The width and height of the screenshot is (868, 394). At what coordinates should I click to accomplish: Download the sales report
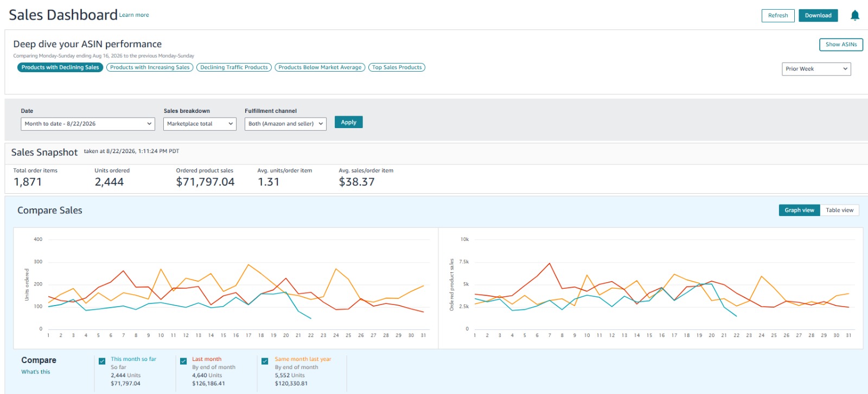click(x=818, y=16)
